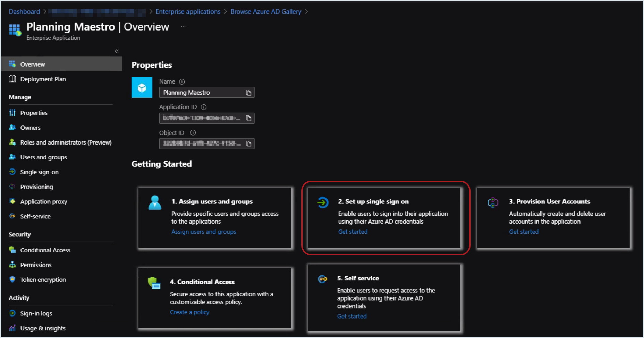Viewport: 644px width, 338px height.
Task: Click the Object ID field
Action: [x=207, y=144]
